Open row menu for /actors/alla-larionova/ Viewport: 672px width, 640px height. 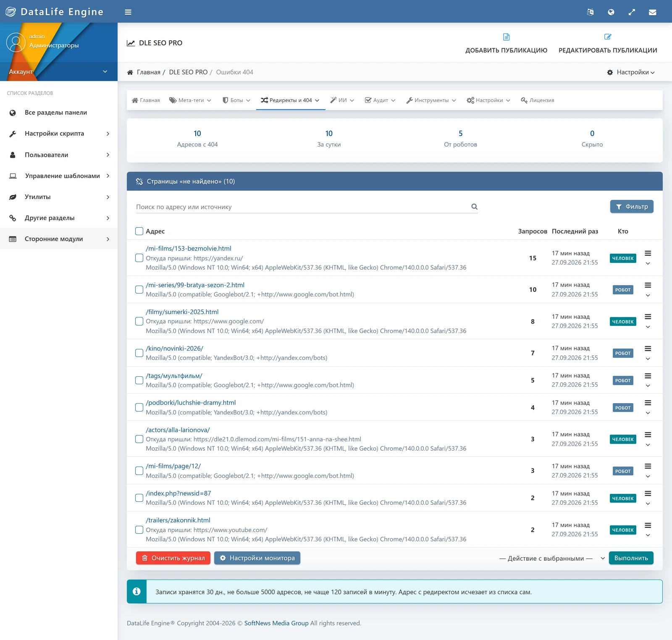point(648,439)
